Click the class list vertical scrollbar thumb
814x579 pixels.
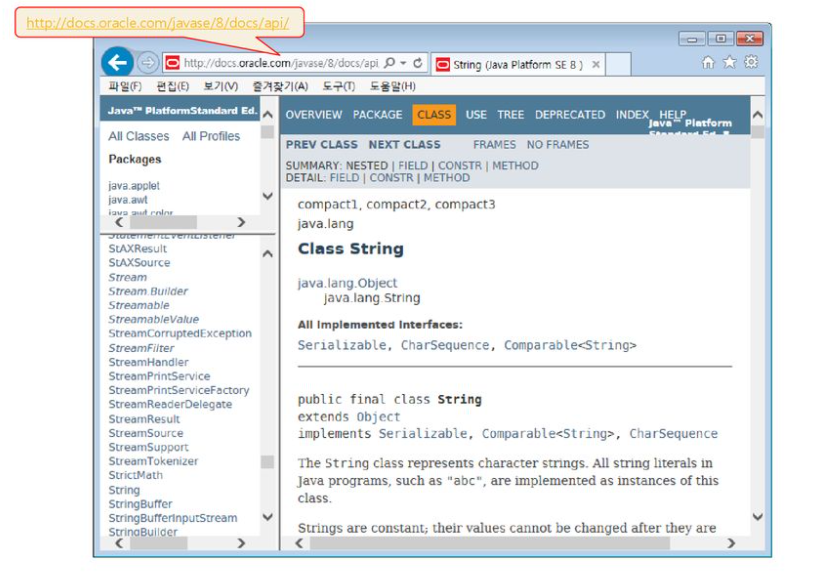267,462
